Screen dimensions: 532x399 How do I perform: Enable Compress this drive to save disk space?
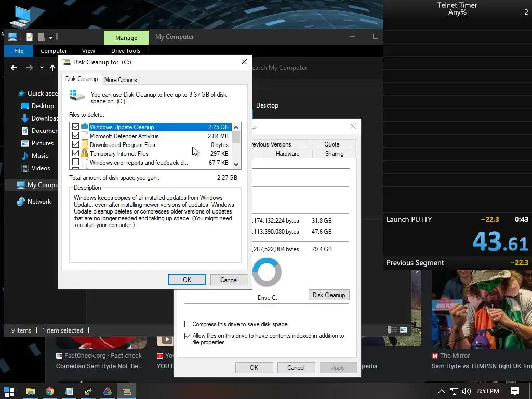pos(188,324)
